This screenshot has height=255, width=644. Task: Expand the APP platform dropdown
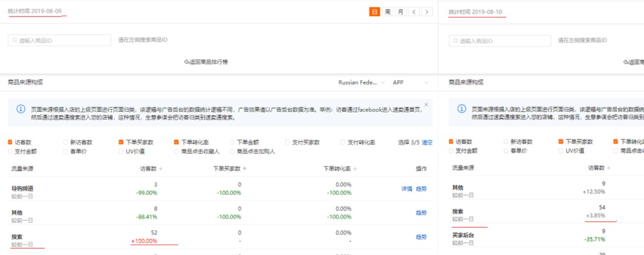[x=410, y=82]
